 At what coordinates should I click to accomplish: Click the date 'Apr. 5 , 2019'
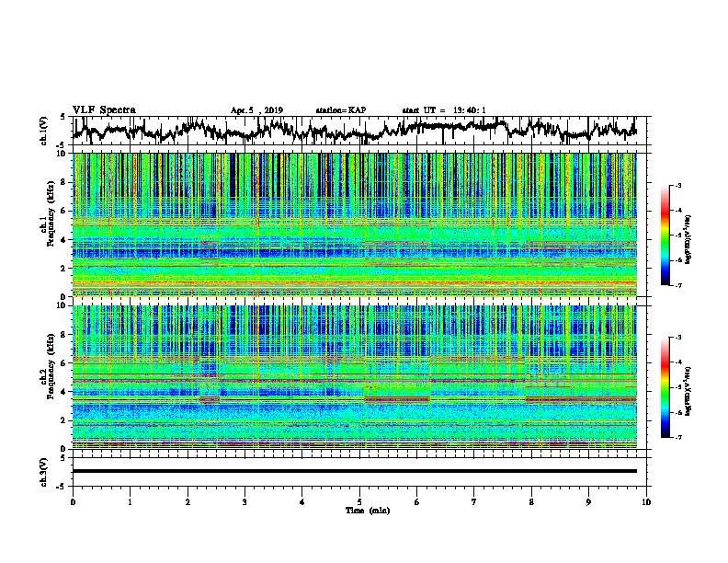point(256,110)
